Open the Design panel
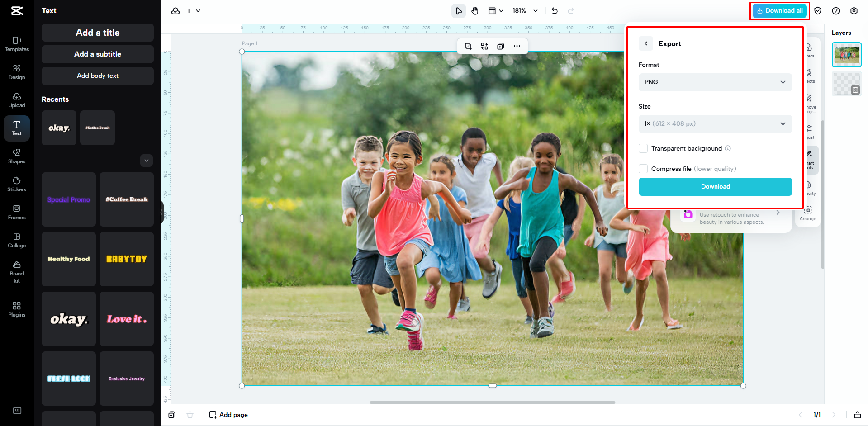The width and height of the screenshot is (868, 426). 17,72
